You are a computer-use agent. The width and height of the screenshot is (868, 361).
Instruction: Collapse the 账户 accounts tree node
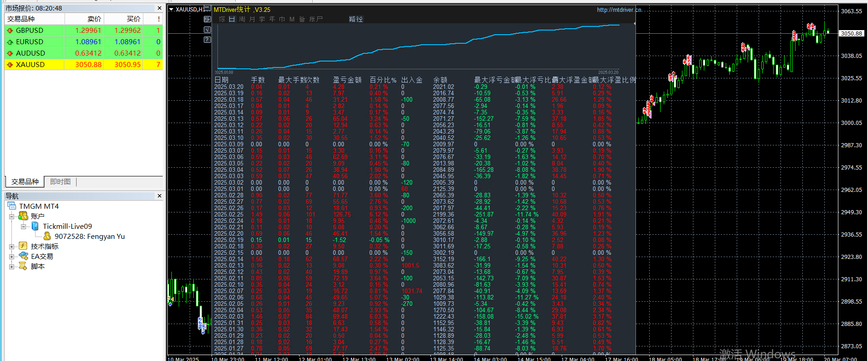11,217
